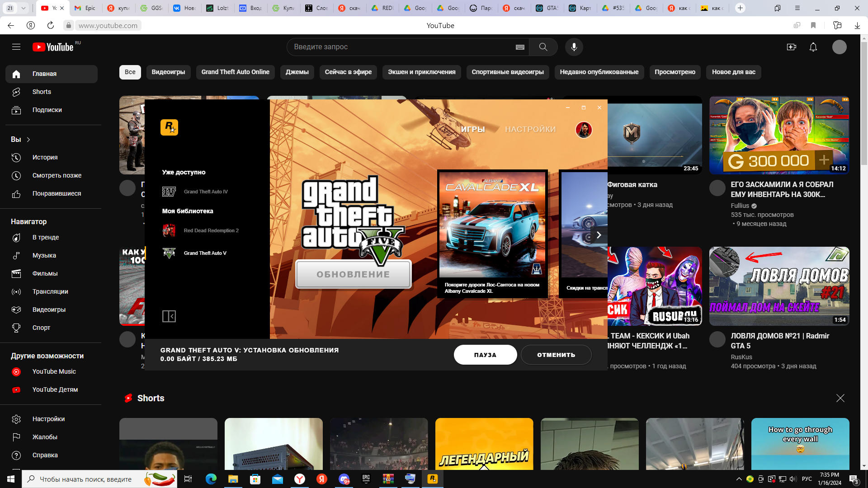Open Настройки in YouTube sidebar

point(52,419)
